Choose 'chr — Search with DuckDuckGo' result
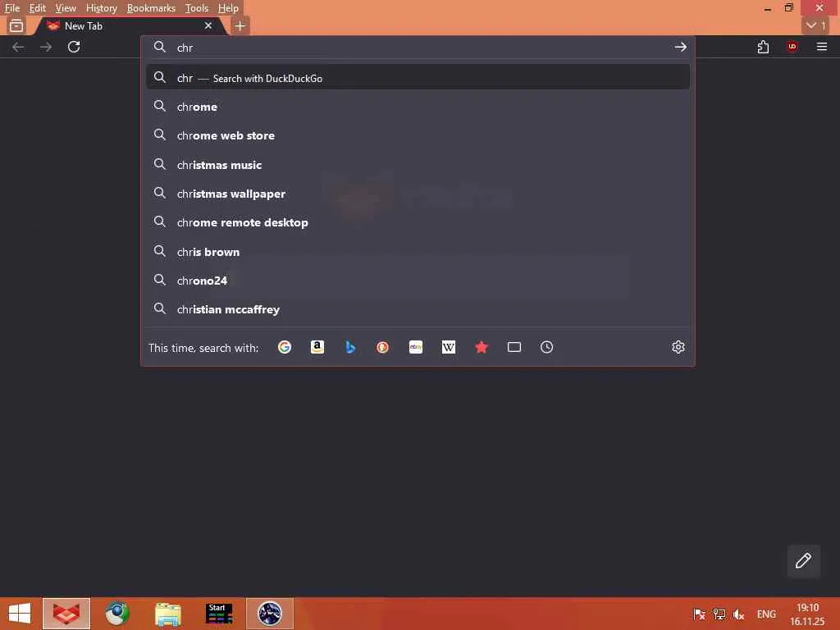Screen dimensions: 840x630 click(418, 78)
